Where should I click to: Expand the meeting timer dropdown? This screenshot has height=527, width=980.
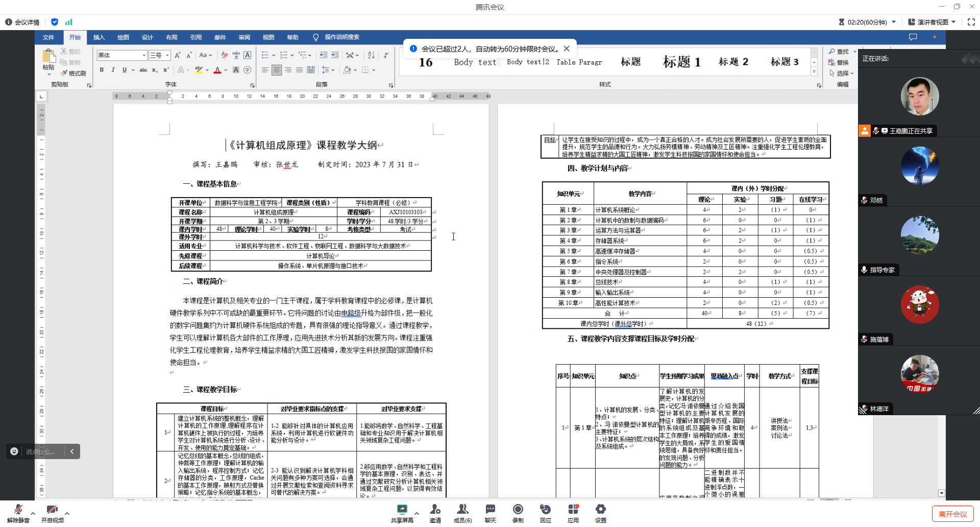click(x=894, y=22)
